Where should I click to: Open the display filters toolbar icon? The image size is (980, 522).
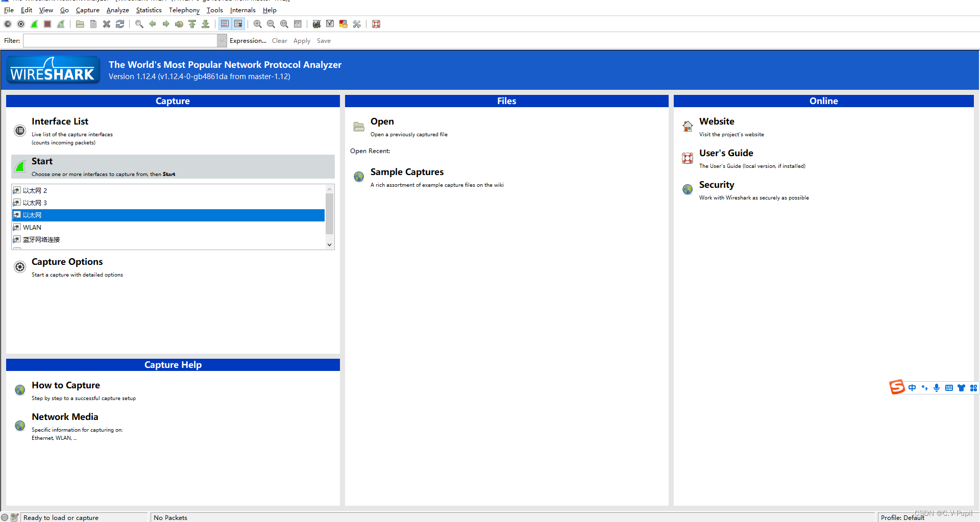pyautogui.click(x=330, y=24)
